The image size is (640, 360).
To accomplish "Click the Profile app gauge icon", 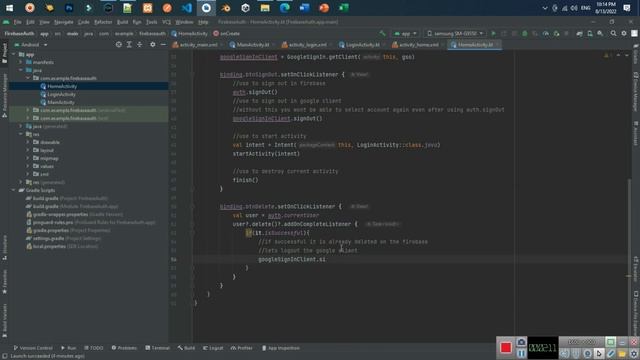I will (546, 33).
